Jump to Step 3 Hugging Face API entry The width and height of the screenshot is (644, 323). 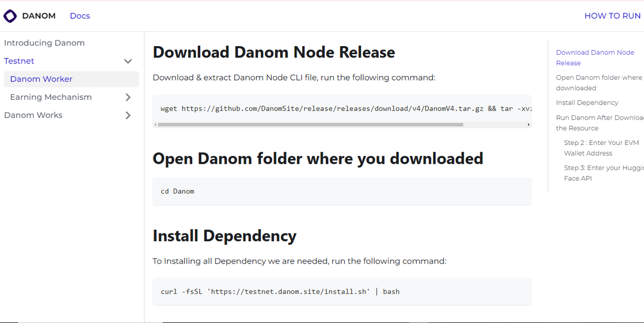pos(604,173)
